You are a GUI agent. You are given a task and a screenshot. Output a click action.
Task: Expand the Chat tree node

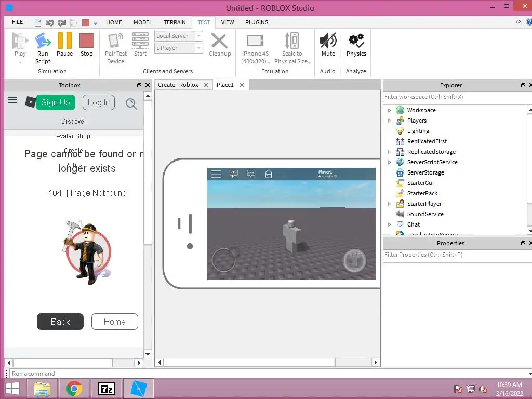coord(389,224)
